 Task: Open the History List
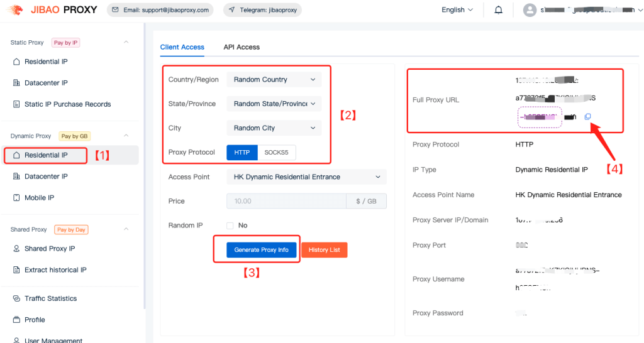[x=324, y=250]
